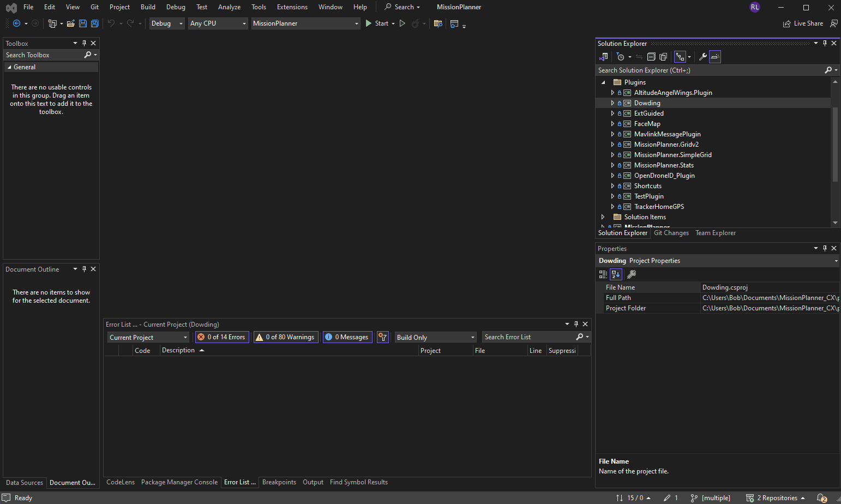This screenshot has height=504, width=841.
Task: Click the Save icon in main toolbar
Action: point(83,23)
